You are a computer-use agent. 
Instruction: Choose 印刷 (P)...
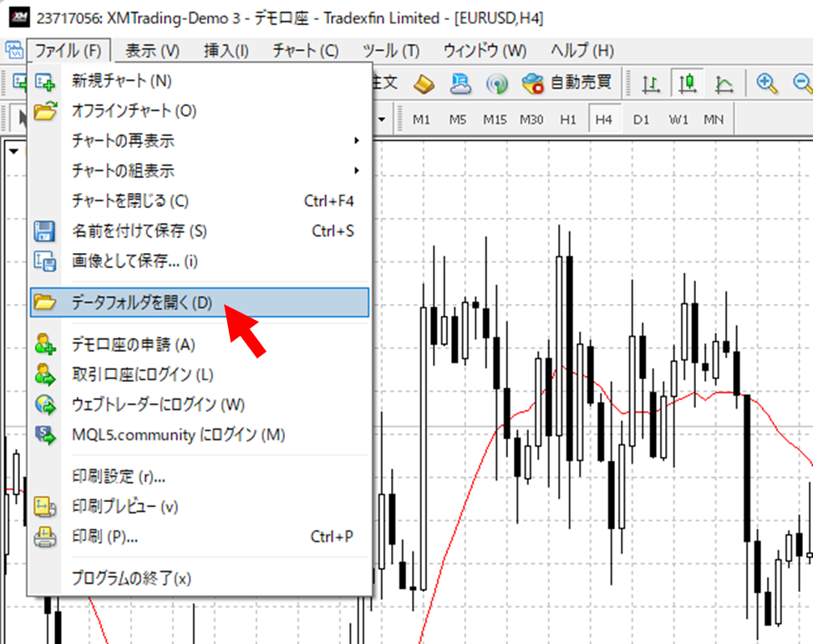click(200, 536)
